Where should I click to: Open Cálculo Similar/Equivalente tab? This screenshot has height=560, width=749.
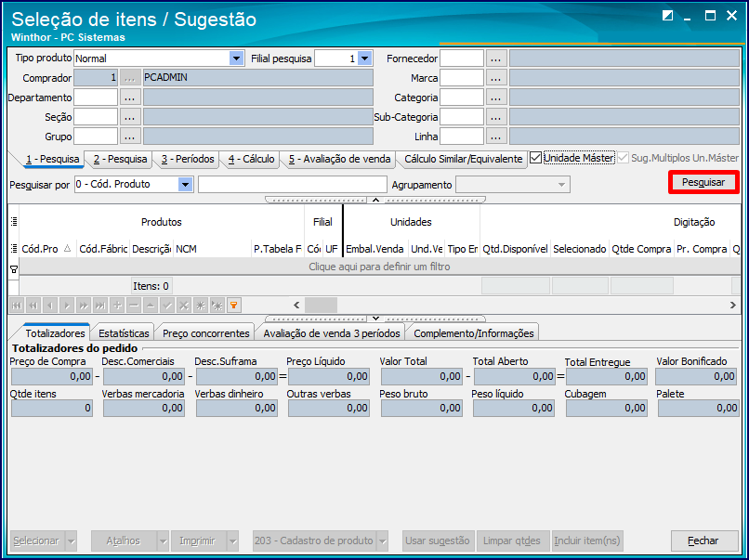coord(464,159)
